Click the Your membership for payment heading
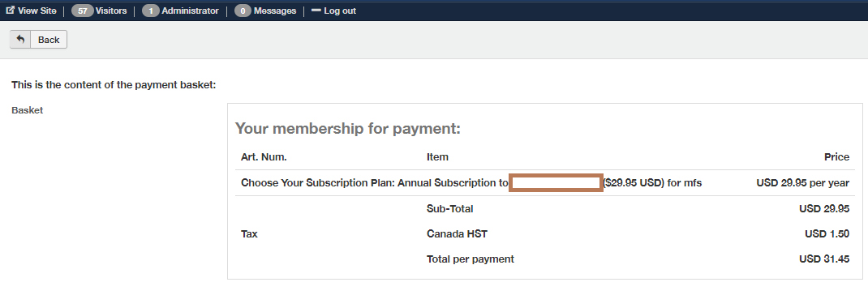The width and height of the screenshot is (868, 295). pyautogui.click(x=348, y=129)
